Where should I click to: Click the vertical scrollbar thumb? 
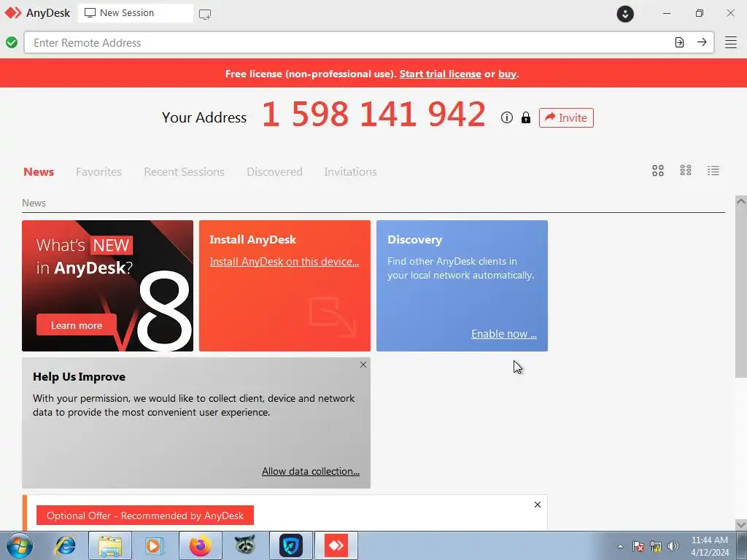tap(741, 292)
